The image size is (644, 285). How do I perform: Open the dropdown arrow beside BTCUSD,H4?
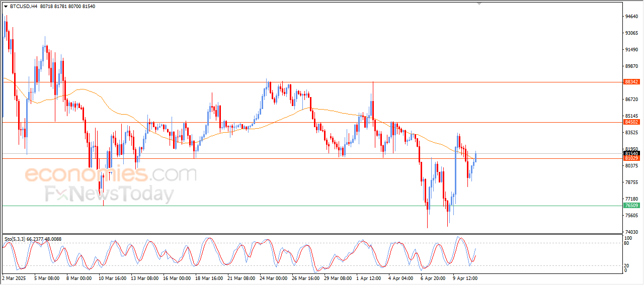(6, 7)
